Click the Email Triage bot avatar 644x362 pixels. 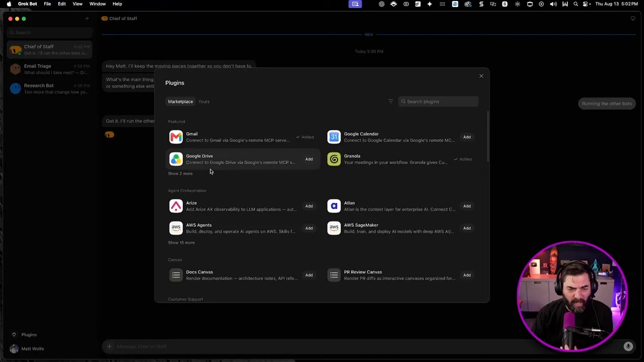point(16,69)
